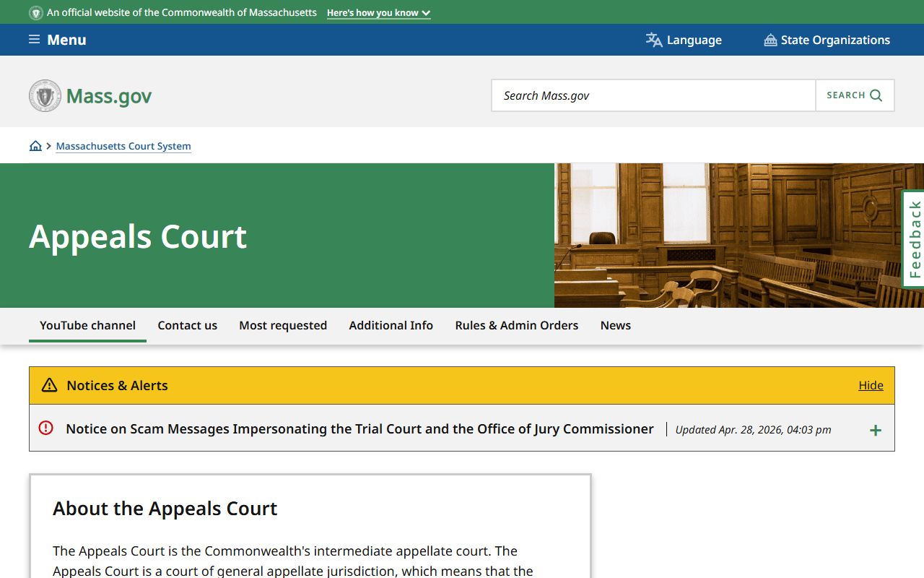
Task: Click the courtroom banner image
Action: tap(739, 236)
